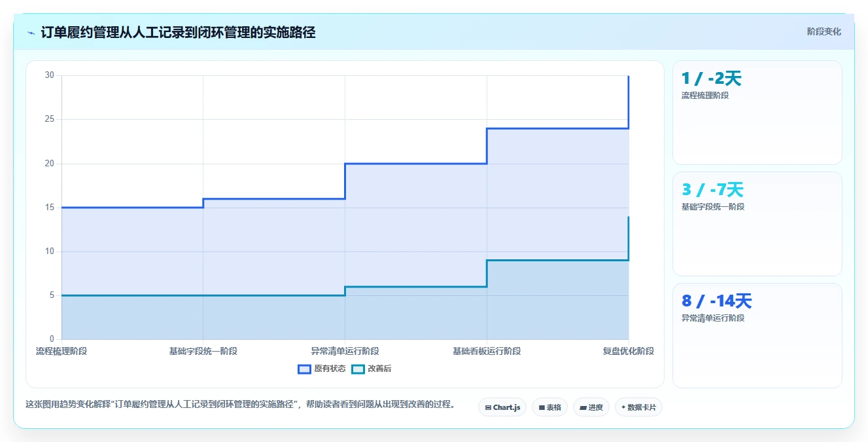The width and height of the screenshot is (868, 442).
Task: Click the y-axis value 5
Action: pos(52,295)
